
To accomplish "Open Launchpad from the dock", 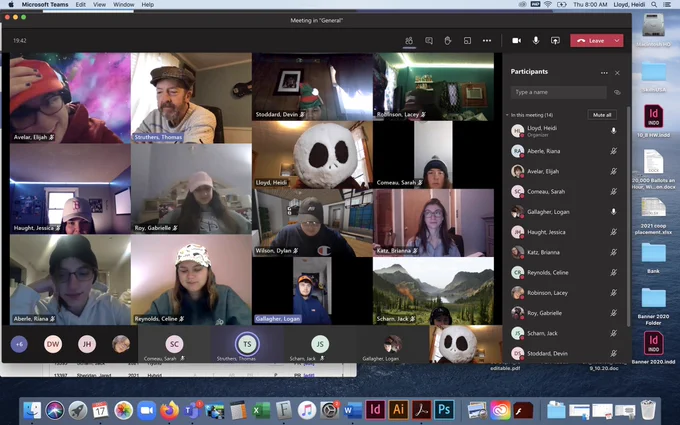I will 78,410.
